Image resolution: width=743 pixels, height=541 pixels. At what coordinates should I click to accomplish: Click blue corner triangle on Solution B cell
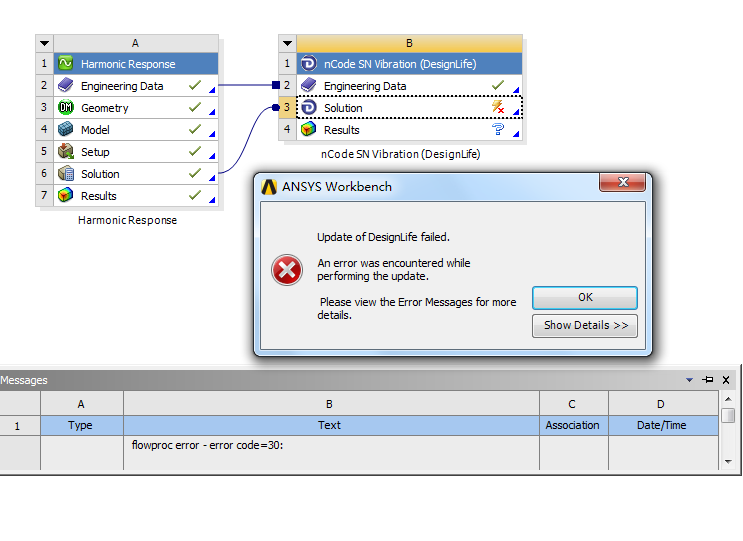pos(516,112)
